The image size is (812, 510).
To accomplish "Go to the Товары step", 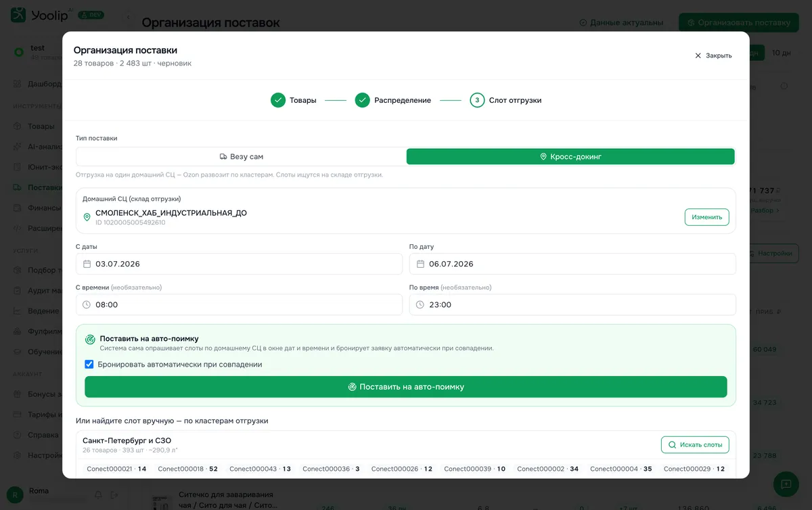I will click(x=294, y=100).
